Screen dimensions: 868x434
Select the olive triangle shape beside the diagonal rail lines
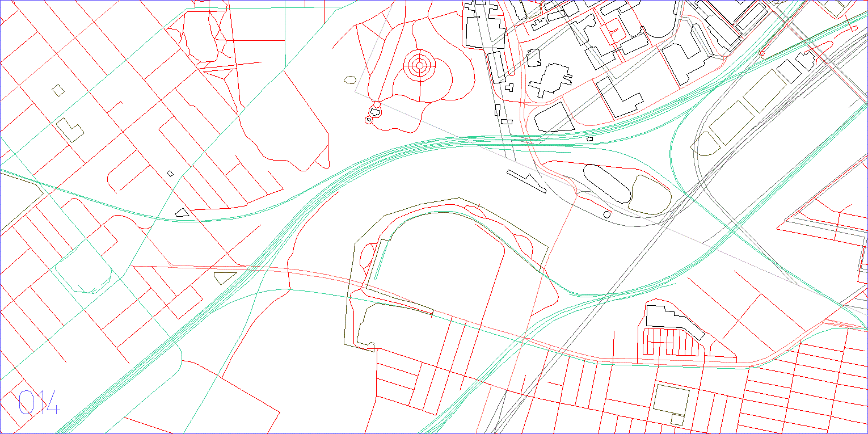tap(225, 277)
